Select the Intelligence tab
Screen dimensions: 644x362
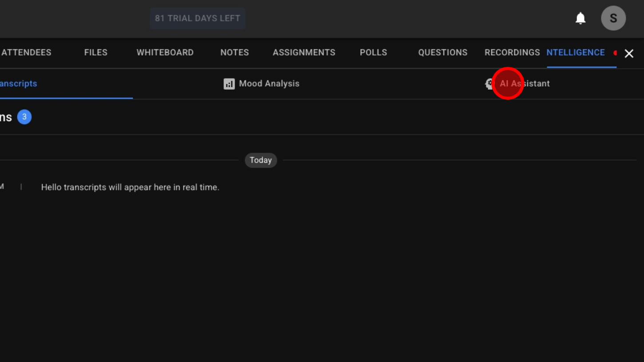(576, 52)
